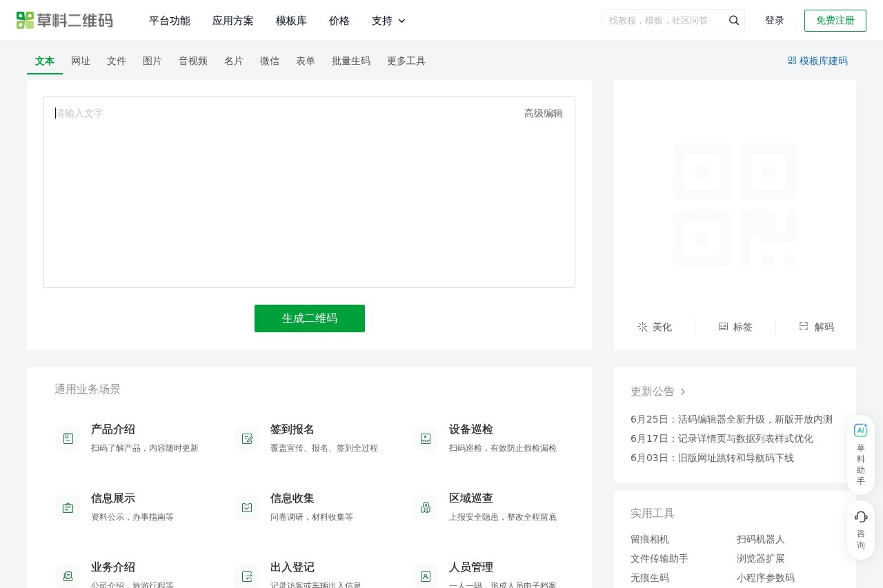This screenshot has width=883, height=588.
Task: Open 6月25日 活码编辑器 announcement
Action: pyautogui.click(x=731, y=419)
